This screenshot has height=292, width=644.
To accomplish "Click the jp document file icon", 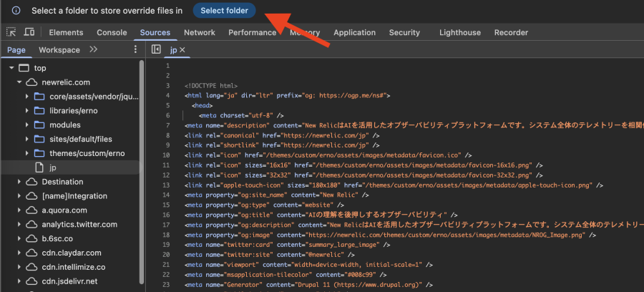I will click(x=39, y=167).
